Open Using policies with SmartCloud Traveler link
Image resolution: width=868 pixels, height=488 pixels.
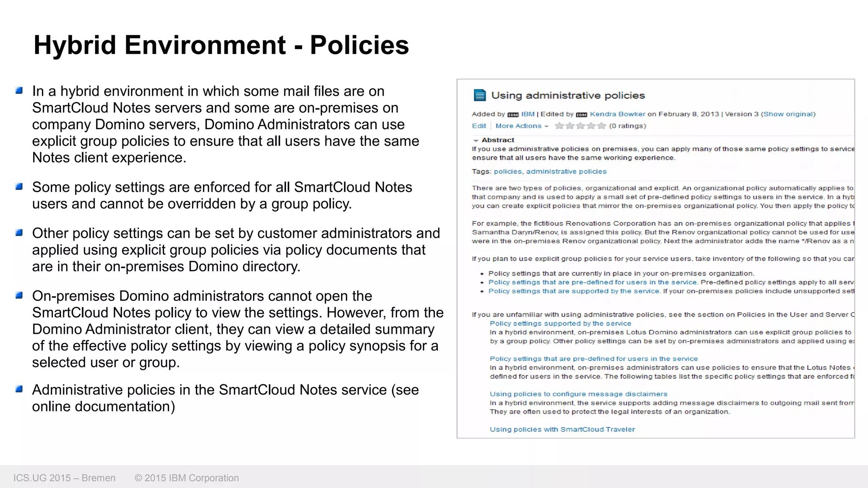click(x=562, y=429)
